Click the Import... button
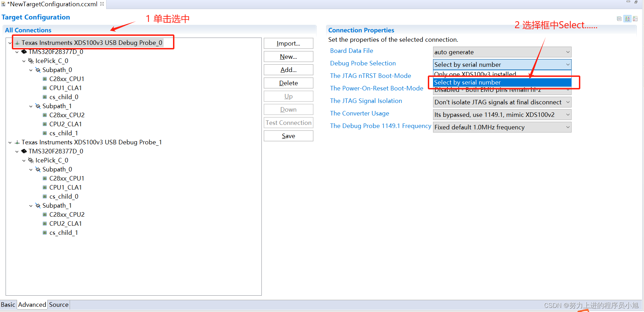This screenshot has width=644, height=312. coord(289,43)
